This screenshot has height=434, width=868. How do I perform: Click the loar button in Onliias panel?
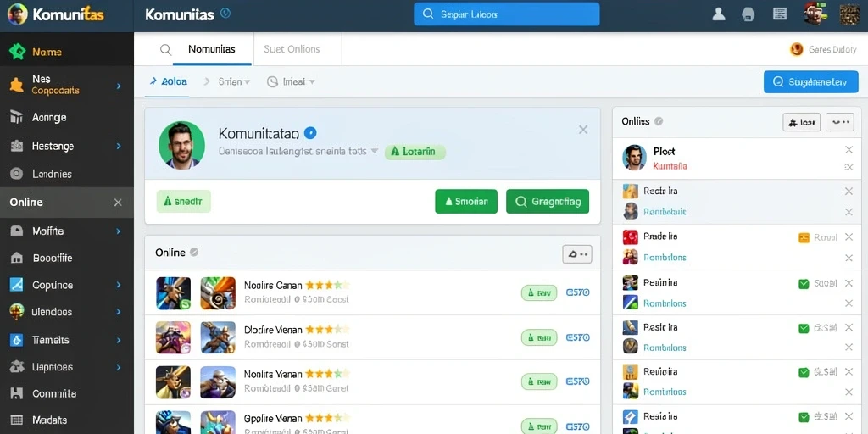[x=802, y=122]
